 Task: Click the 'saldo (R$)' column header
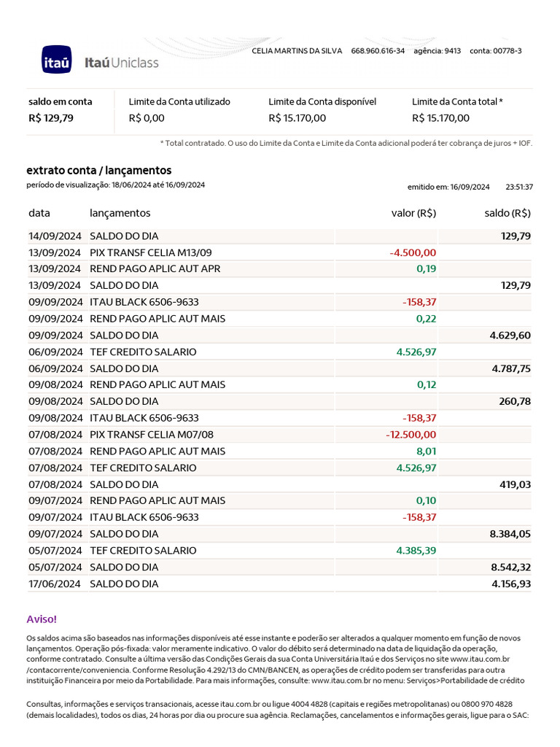pos(507,213)
